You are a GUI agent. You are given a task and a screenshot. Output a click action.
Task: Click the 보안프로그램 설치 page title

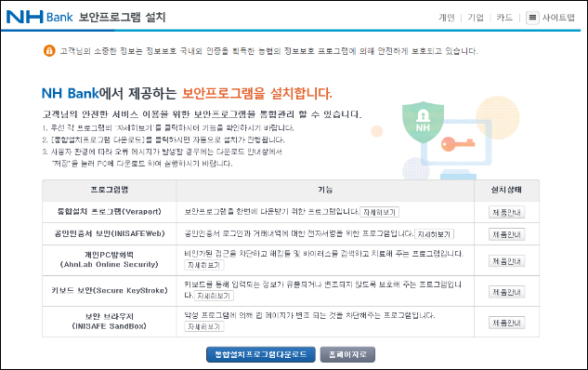[x=122, y=18]
